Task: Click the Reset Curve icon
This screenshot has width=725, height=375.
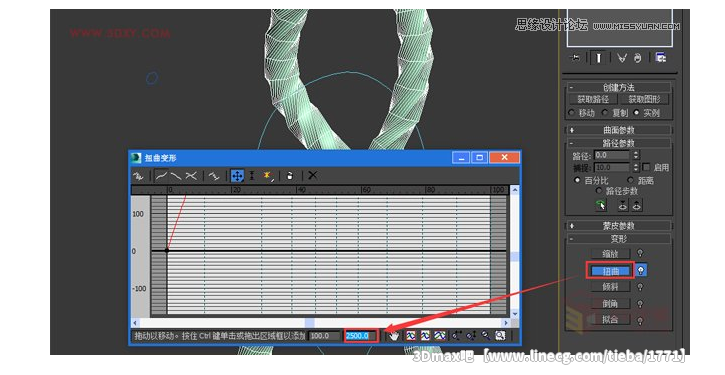Action: click(290, 176)
